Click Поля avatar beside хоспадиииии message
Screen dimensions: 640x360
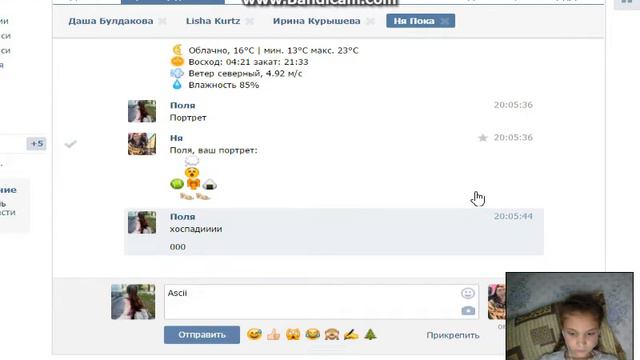coord(142,222)
